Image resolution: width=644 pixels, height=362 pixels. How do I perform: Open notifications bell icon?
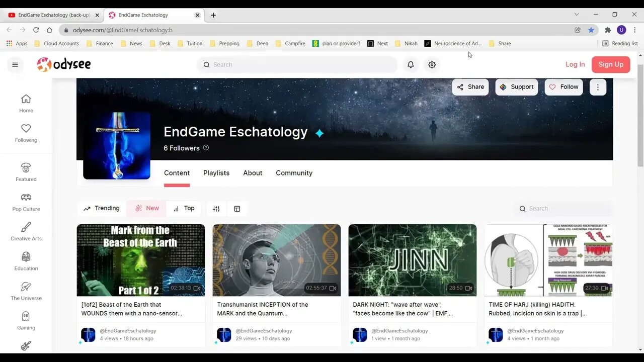[x=411, y=64]
